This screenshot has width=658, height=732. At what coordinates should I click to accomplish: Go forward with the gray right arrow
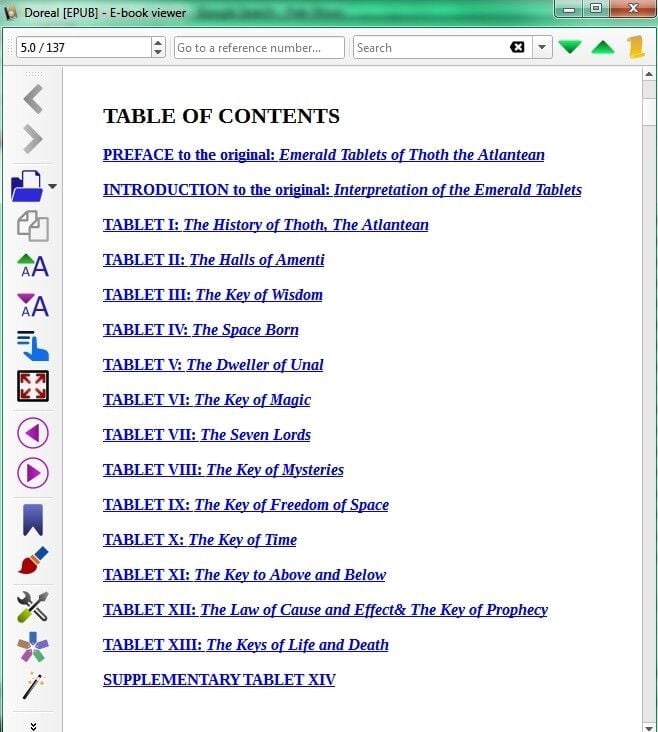pyautogui.click(x=33, y=139)
